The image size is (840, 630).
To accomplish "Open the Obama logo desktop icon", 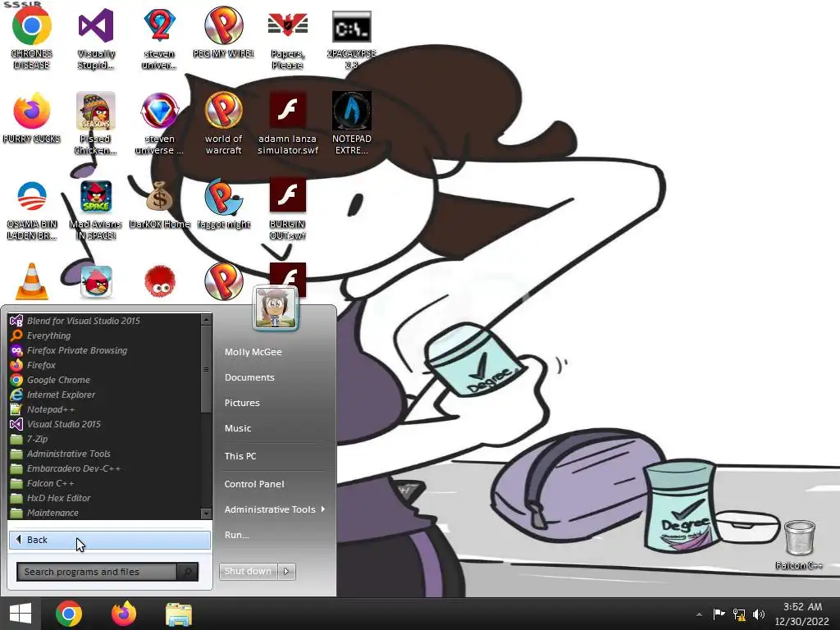I will pos(32,209).
